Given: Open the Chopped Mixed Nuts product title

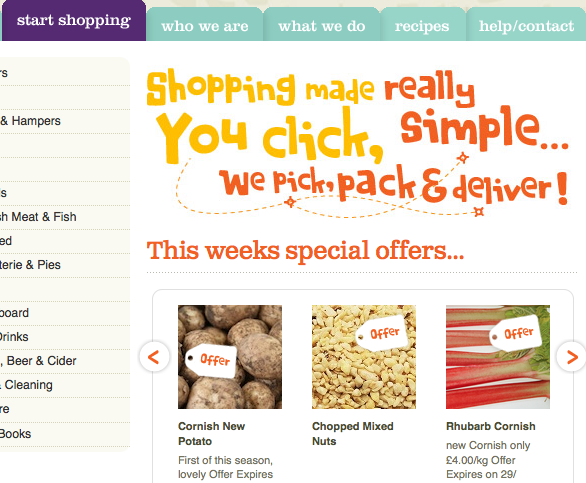Looking at the screenshot, I should [352, 434].
